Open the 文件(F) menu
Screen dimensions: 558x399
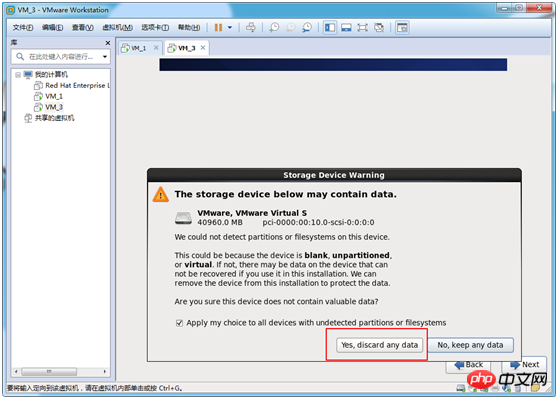click(23, 27)
